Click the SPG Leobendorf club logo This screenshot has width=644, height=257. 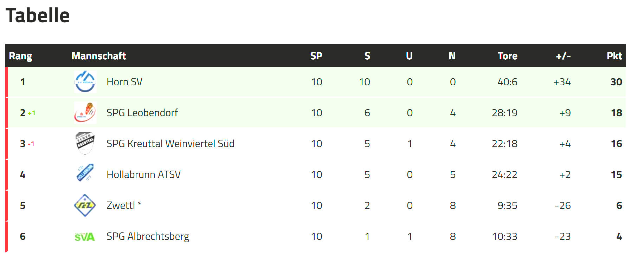pos(85,113)
